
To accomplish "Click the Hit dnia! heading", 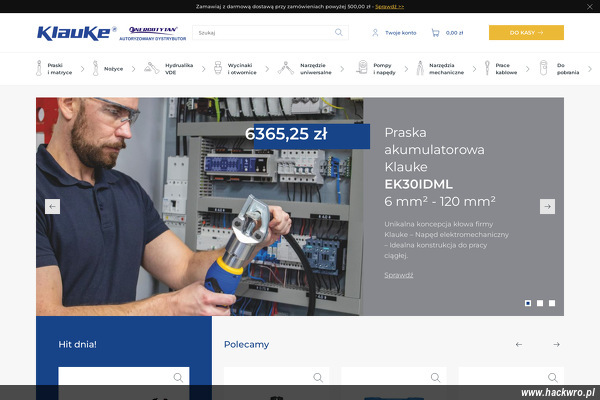I will tap(77, 344).
